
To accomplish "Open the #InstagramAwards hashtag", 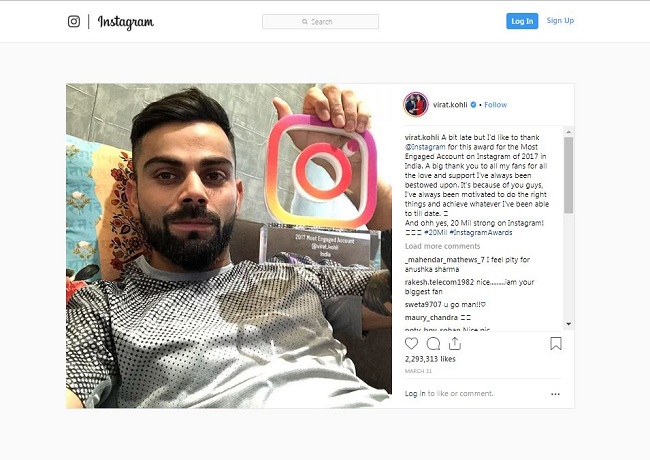I will [481, 233].
